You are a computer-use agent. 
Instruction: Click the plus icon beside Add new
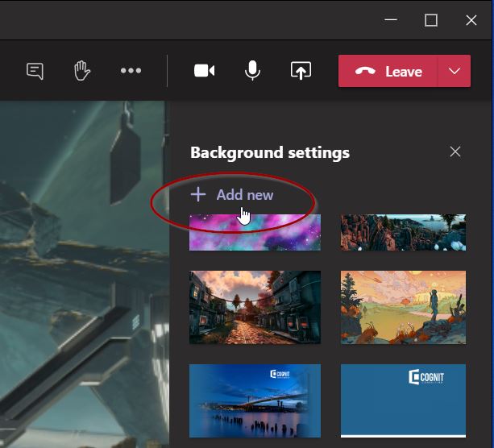[x=198, y=195]
